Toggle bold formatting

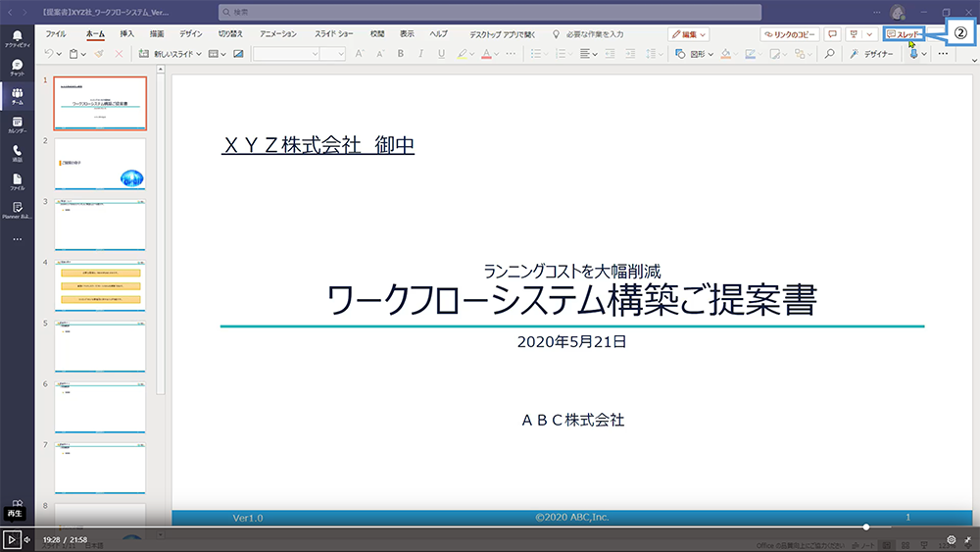pyautogui.click(x=401, y=54)
